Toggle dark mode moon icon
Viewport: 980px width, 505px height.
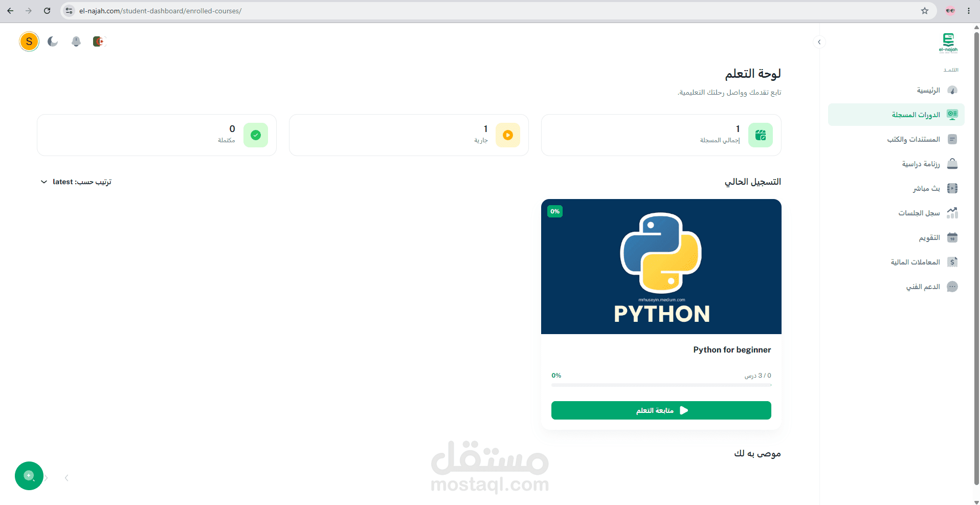pos(53,41)
